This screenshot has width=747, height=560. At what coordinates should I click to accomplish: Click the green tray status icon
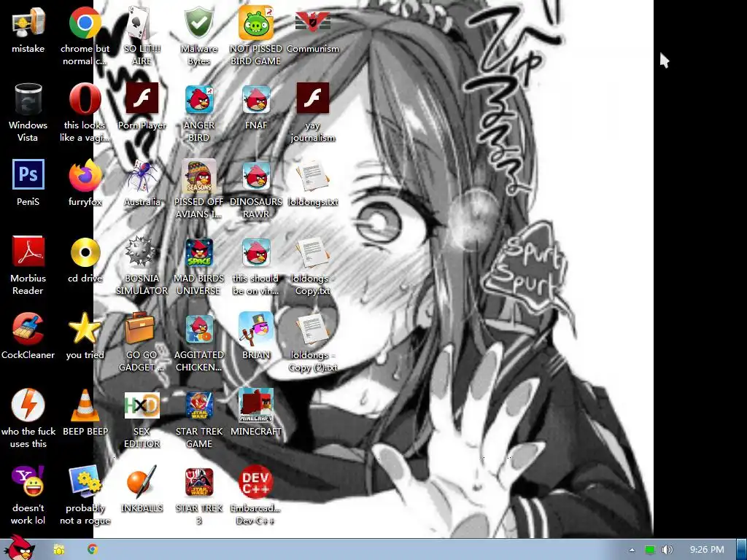point(650,550)
